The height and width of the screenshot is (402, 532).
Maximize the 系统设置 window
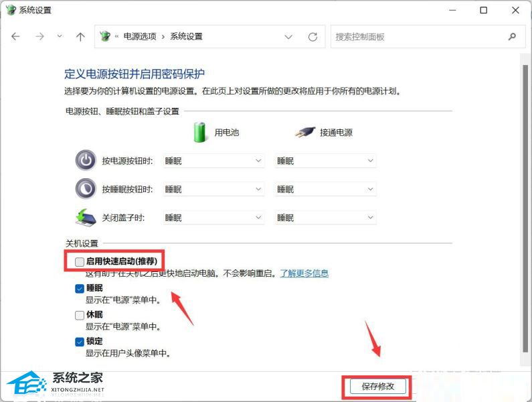484,10
